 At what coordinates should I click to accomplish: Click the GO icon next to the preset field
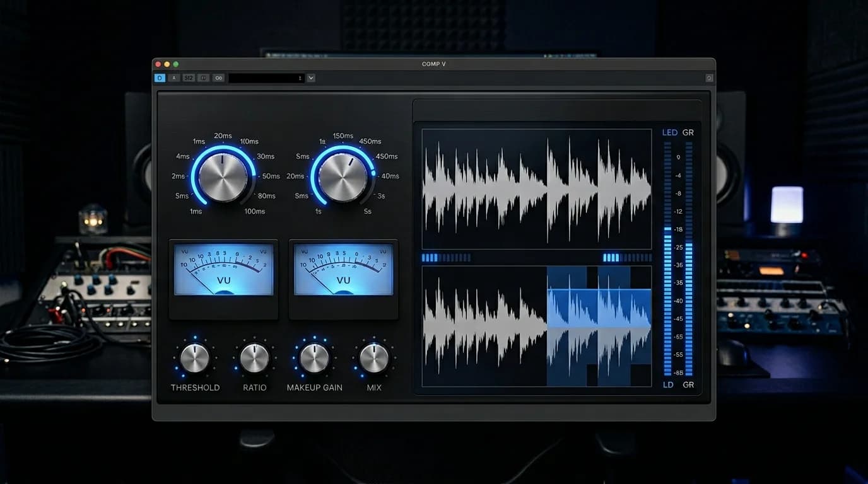(219, 78)
